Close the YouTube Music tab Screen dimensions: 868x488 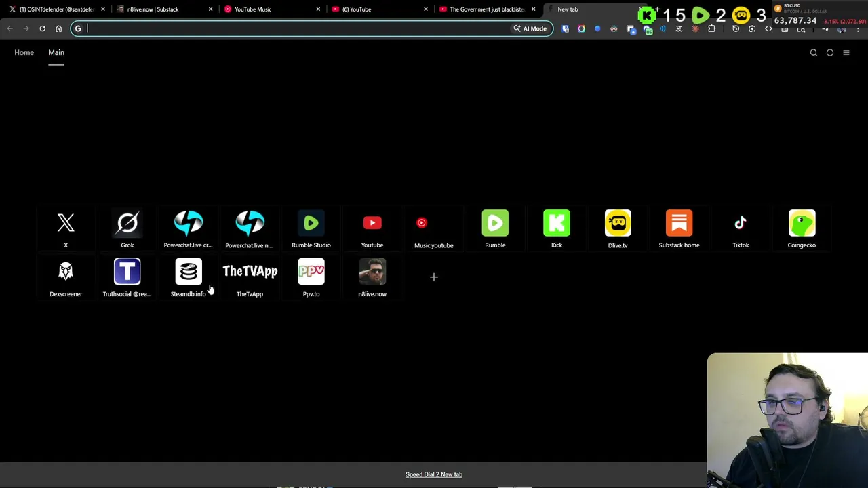[x=318, y=9]
